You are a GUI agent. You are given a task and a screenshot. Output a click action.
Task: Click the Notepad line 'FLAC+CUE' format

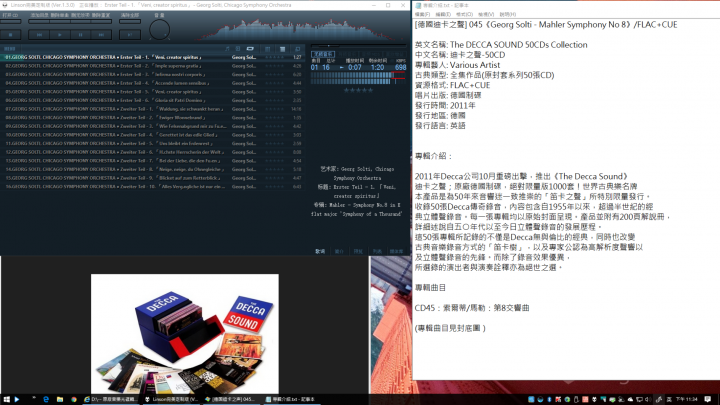tap(452, 85)
